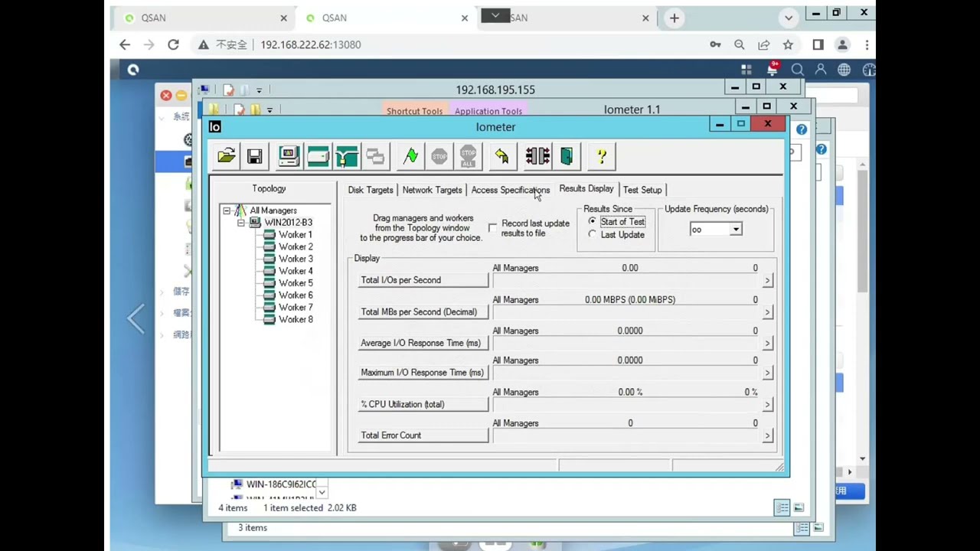The image size is (980, 551).
Task: Open the Chrome profile avatar
Action: click(842, 44)
